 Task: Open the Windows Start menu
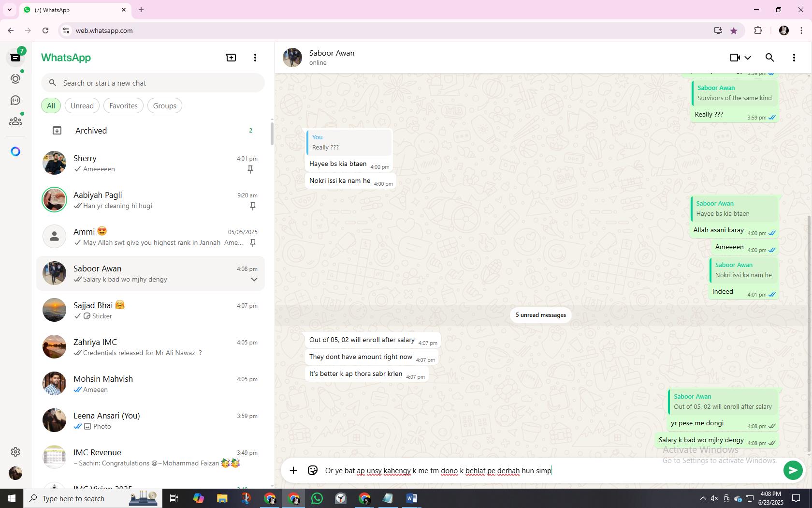(x=12, y=498)
